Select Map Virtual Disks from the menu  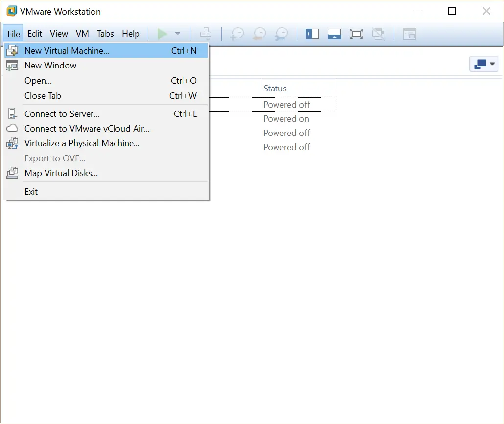tap(61, 173)
